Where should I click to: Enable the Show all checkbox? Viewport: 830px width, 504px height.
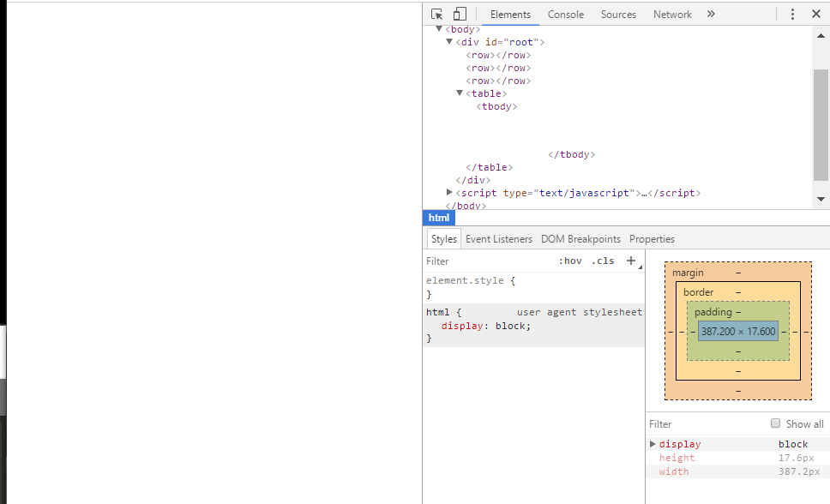click(x=775, y=423)
